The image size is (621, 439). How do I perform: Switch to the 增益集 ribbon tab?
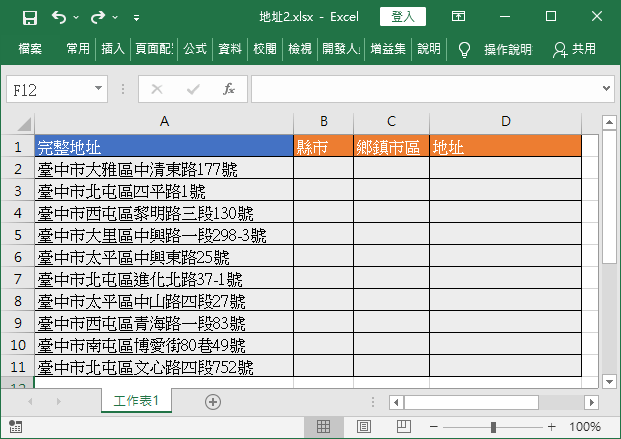point(388,49)
